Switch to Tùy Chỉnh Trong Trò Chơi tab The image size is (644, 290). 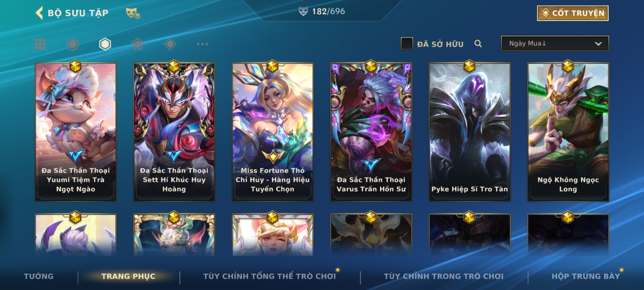[x=444, y=276]
